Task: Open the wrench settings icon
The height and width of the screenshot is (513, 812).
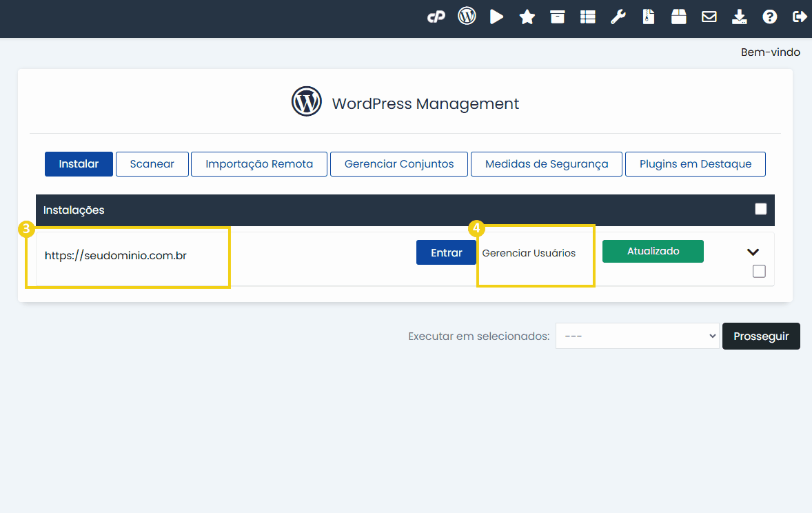Action: click(x=618, y=17)
